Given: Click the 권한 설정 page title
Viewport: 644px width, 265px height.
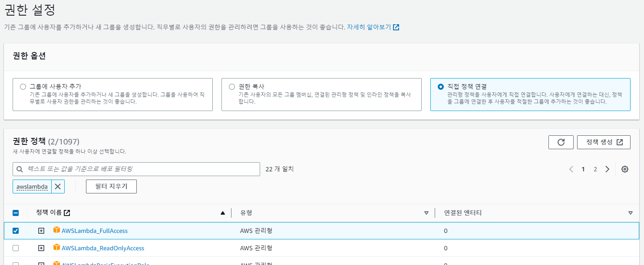Looking at the screenshot, I should (x=30, y=9).
